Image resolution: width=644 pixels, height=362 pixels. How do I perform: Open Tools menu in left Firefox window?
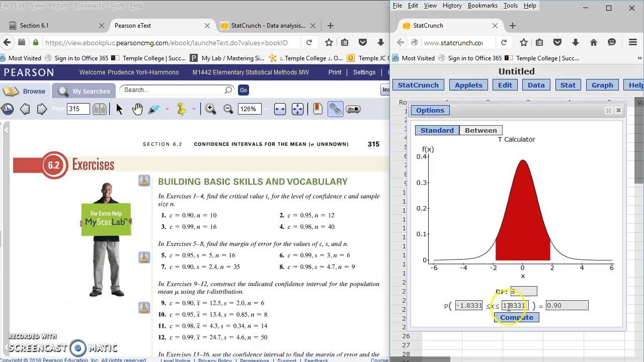(117, 6)
